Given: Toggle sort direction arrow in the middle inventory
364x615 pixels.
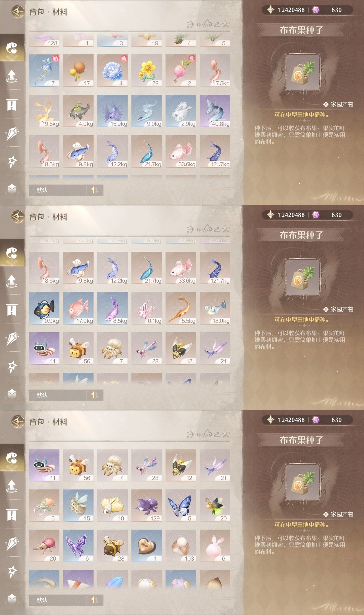Looking at the screenshot, I should pos(94,395).
